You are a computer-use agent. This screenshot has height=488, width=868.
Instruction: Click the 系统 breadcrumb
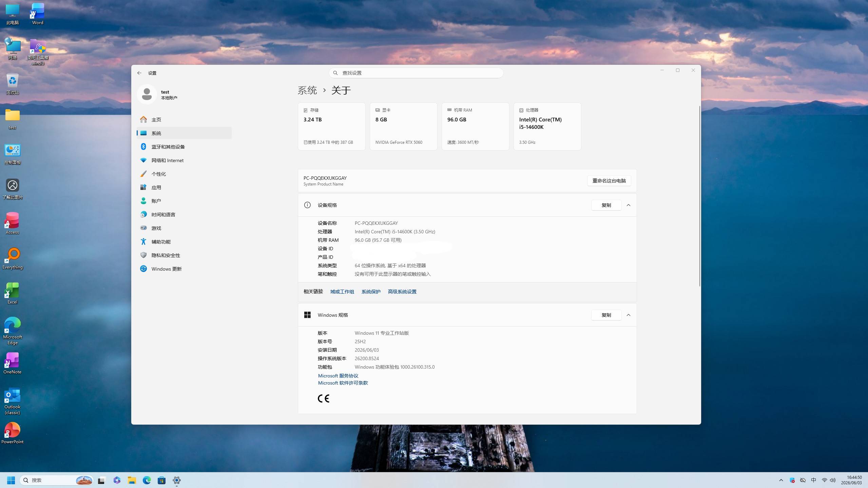[x=307, y=90]
